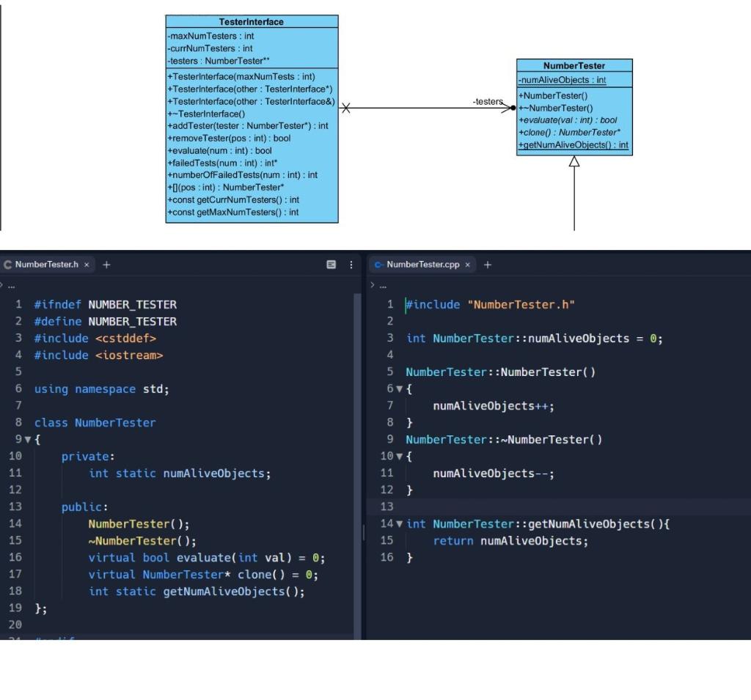The width and height of the screenshot is (751, 700).
Task: Close the NumberTester.h tab
Action: [x=87, y=265]
